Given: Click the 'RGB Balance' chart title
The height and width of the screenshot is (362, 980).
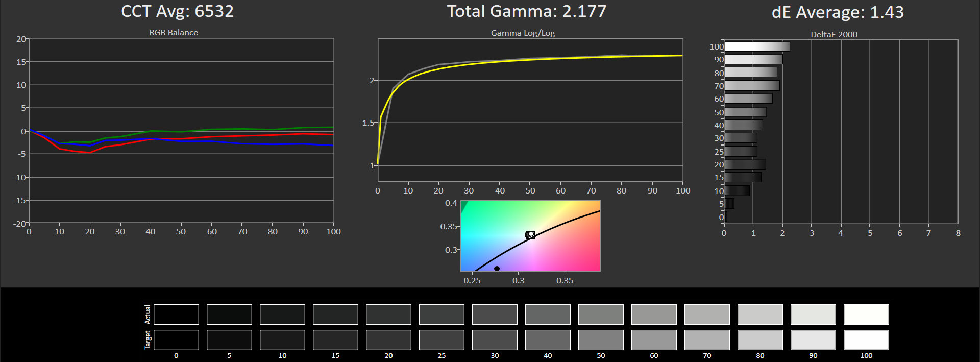Looking at the screenshot, I should (x=174, y=32).
